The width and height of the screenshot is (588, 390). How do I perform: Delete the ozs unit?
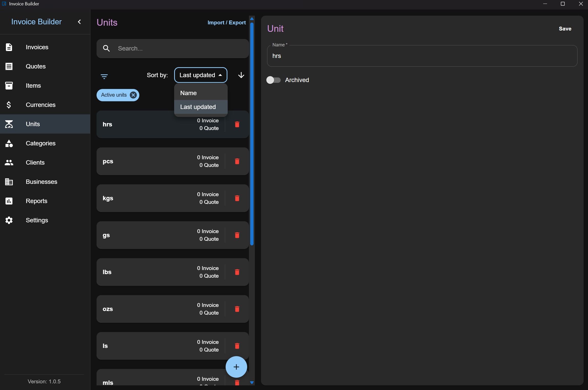coord(237,309)
